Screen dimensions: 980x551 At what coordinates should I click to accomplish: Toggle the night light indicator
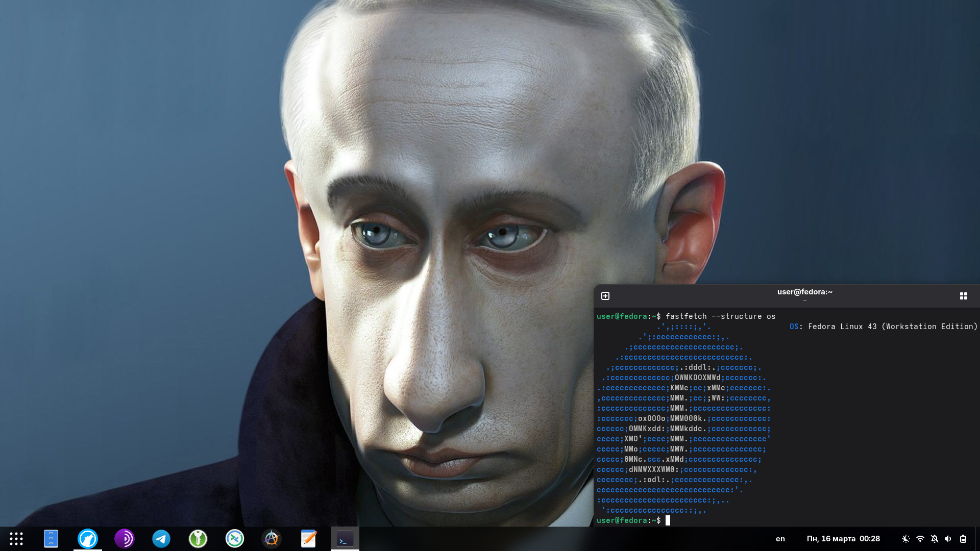(905, 539)
